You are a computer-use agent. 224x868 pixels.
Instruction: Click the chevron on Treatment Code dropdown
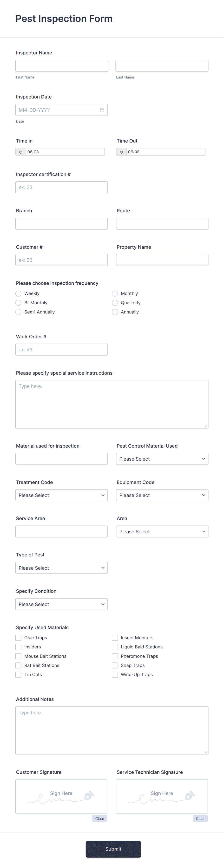pyautogui.click(x=103, y=495)
